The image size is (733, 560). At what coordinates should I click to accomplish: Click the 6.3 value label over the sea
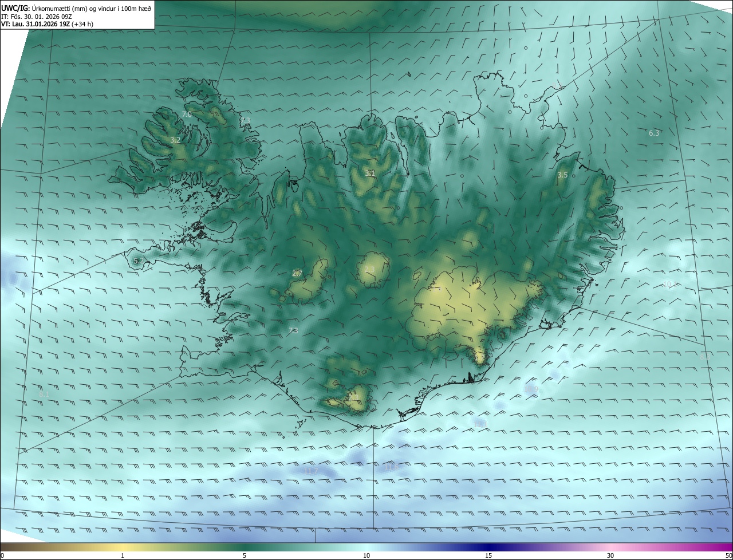tap(654, 133)
